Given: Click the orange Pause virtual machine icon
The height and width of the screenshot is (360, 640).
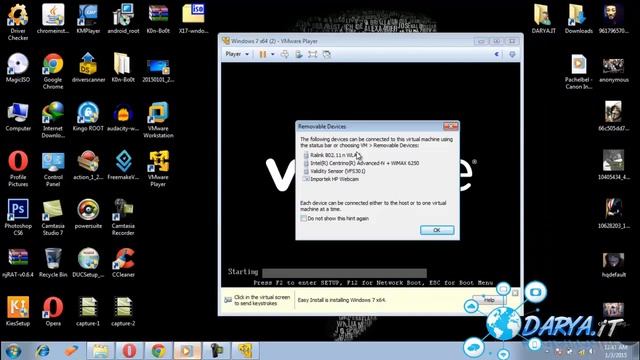Looking at the screenshot, I should point(263,54).
